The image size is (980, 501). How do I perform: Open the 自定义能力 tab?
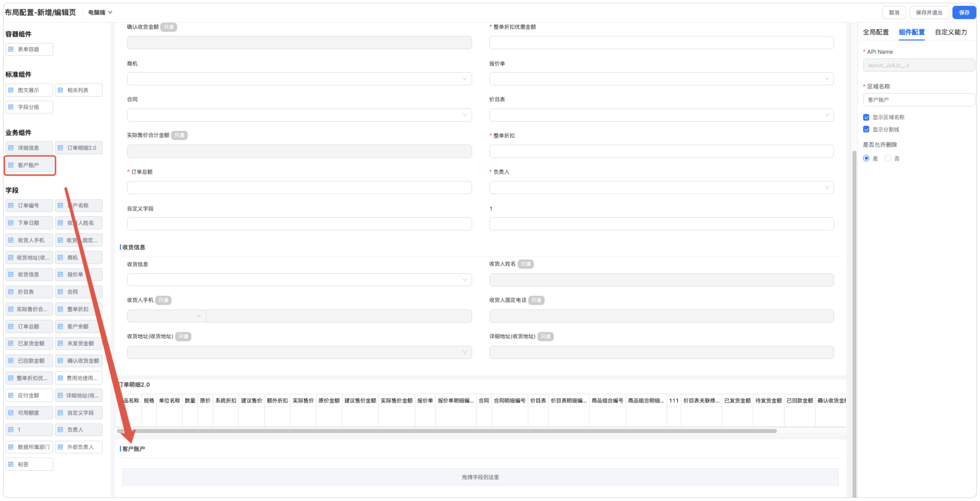[951, 32]
